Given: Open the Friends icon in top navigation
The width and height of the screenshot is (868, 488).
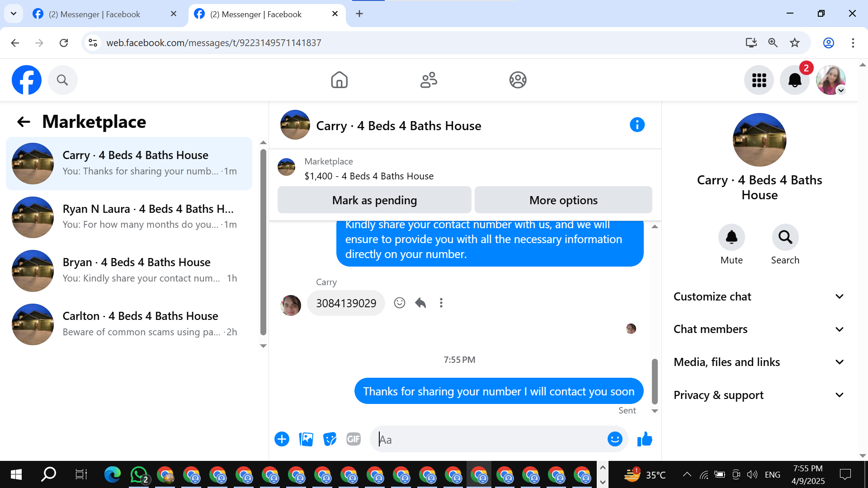Looking at the screenshot, I should pyautogui.click(x=429, y=80).
